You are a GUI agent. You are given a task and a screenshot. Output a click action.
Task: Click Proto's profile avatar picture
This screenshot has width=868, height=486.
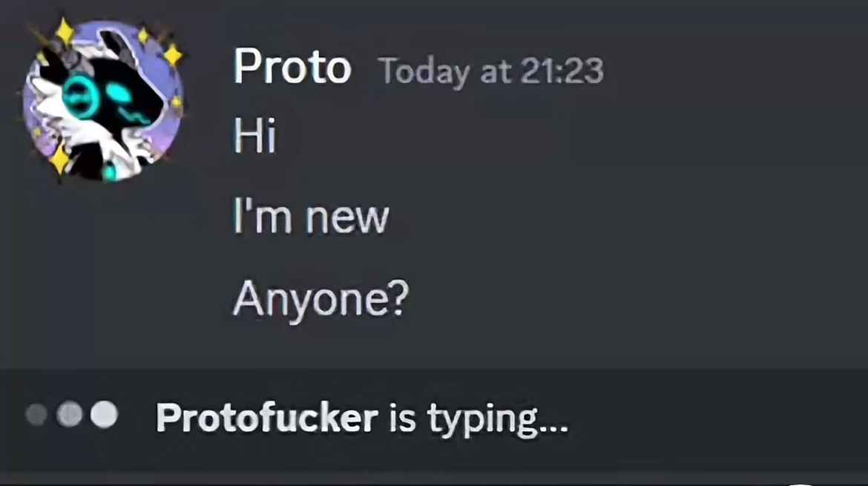coord(102,99)
